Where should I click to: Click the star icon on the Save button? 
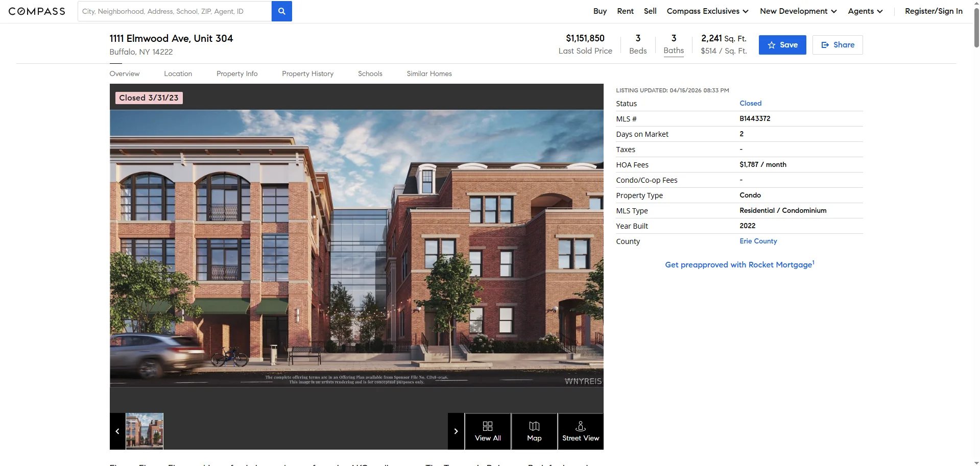tap(771, 45)
